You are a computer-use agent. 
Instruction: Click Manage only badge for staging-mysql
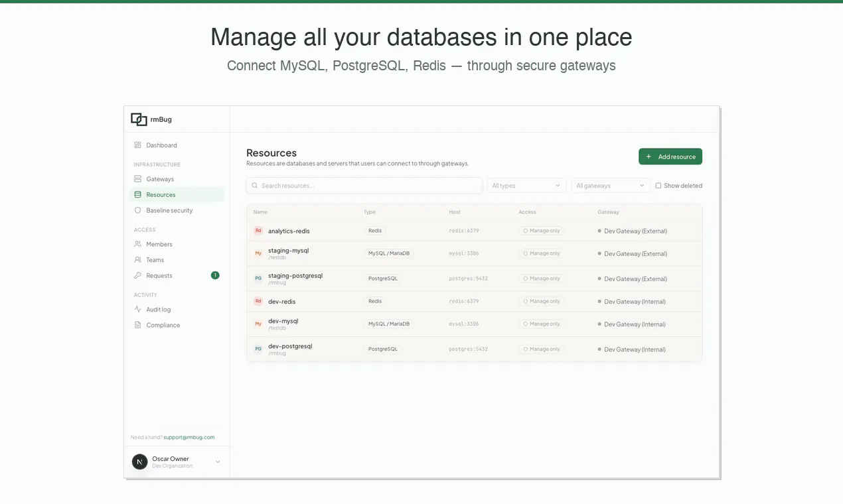[x=542, y=253]
